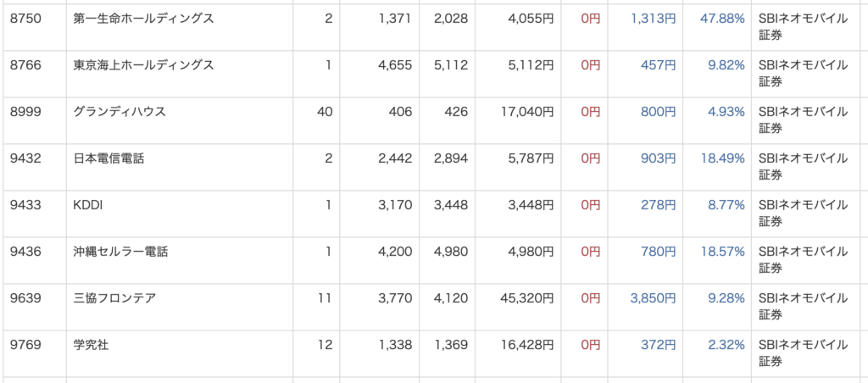
Task: Click 日本電信電話 stock name
Action: [108, 158]
